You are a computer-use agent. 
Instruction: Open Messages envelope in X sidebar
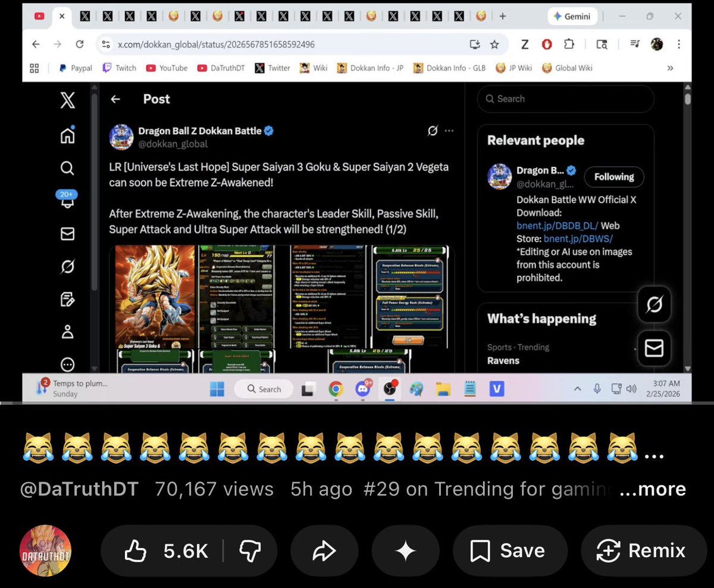point(67,234)
